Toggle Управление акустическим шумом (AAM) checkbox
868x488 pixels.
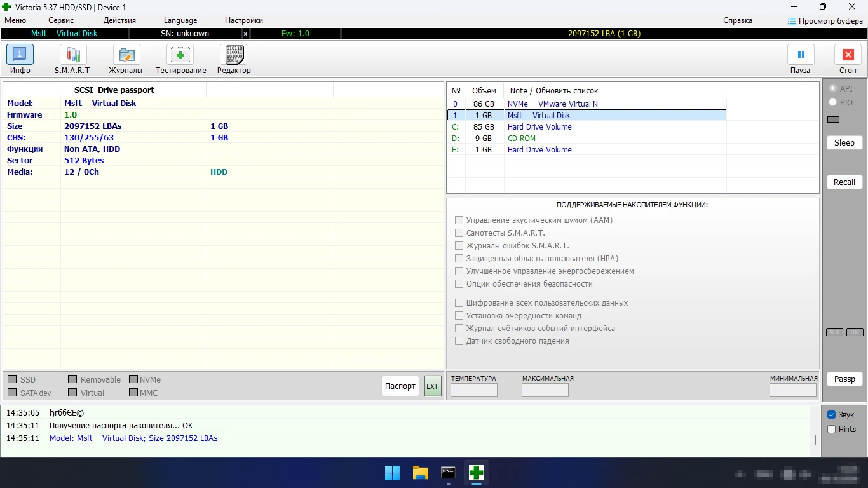(459, 220)
